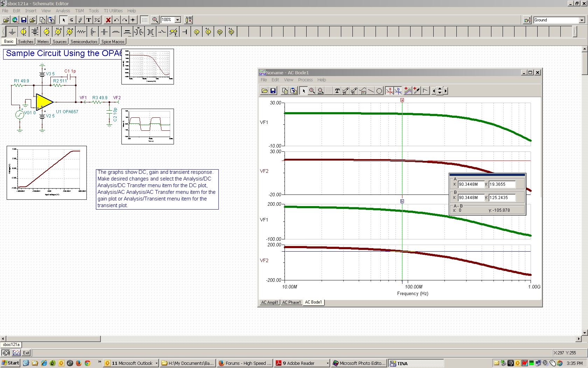Click the Windows Start button

pos(10,363)
